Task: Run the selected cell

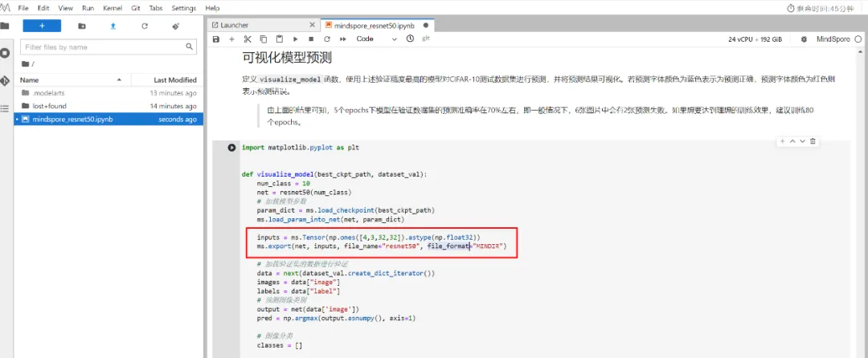Action: click(x=295, y=39)
